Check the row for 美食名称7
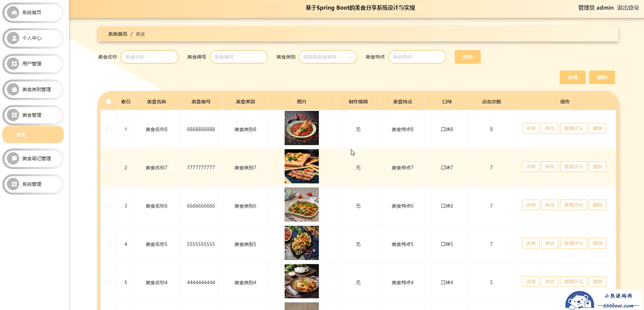 click(109, 168)
